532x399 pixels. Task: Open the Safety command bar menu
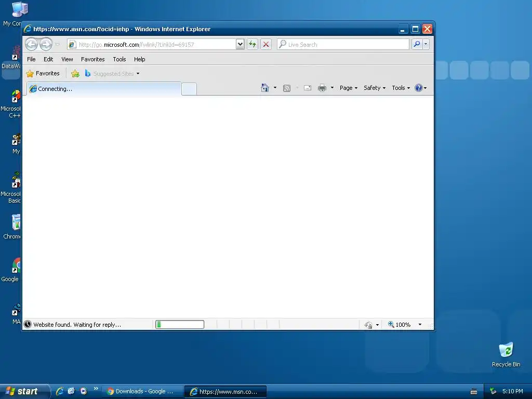pos(375,88)
